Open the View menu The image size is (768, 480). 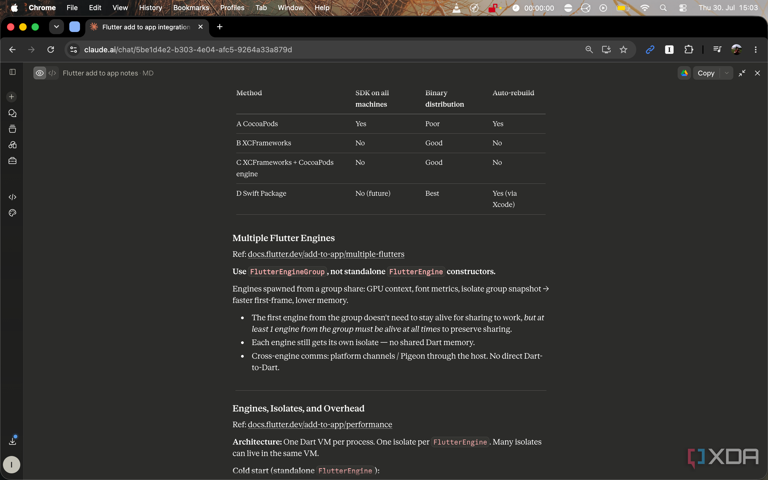tap(120, 7)
